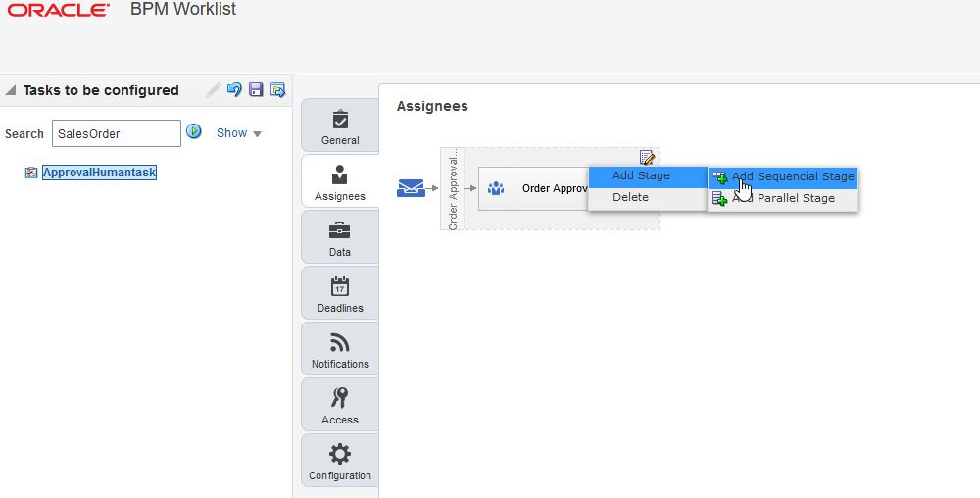Click the vertical Order Approval stage label
Image resolution: width=980 pixels, height=498 pixels.
pyautogui.click(x=453, y=189)
